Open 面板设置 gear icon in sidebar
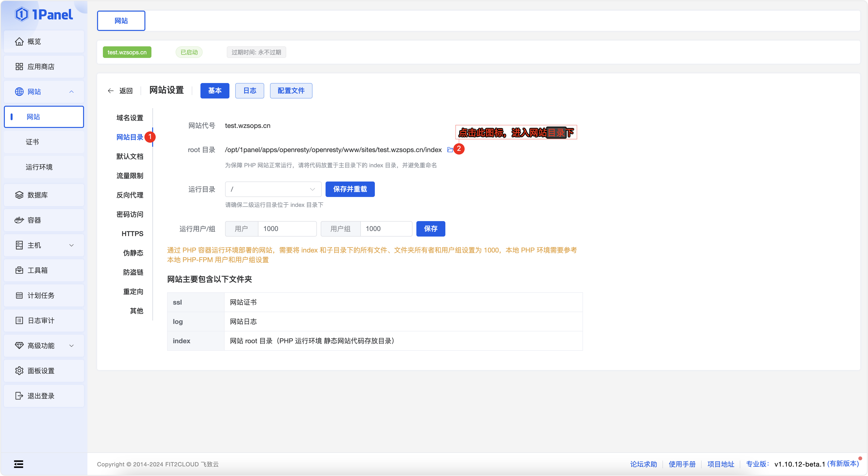Screen dimensions: 868x476 [x=19, y=371]
